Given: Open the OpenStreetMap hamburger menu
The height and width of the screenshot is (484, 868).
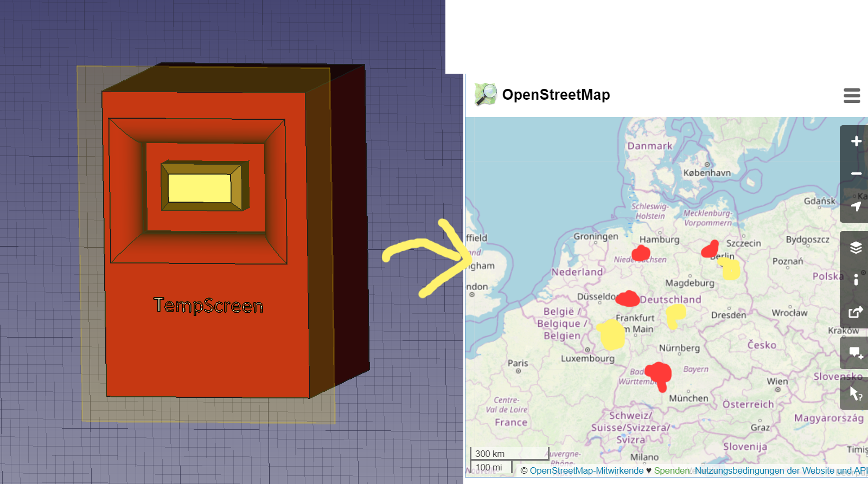Looking at the screenshot, I should tap(852, 95).
